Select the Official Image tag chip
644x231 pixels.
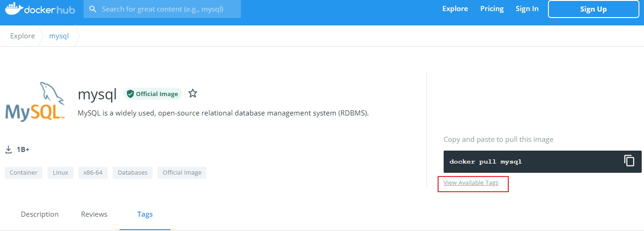point(182,173)
